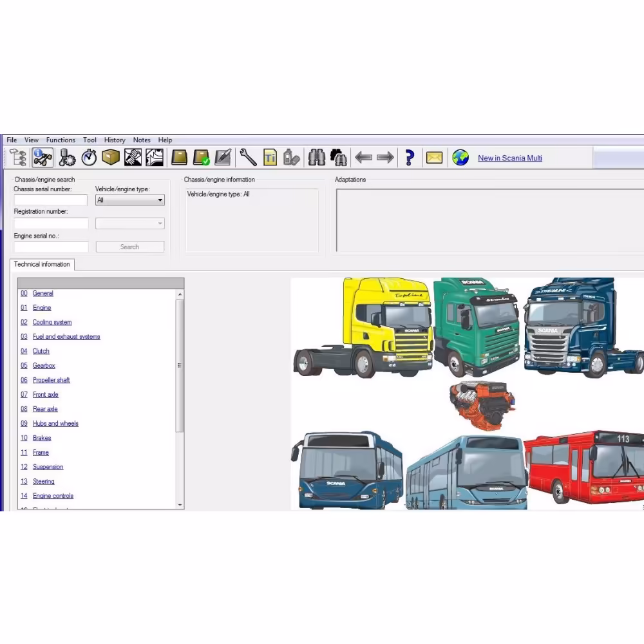The width and height of the screenshot is (644, 644).
Task: Click the stopwatch standard times icon
Action: tap(89, 158)
